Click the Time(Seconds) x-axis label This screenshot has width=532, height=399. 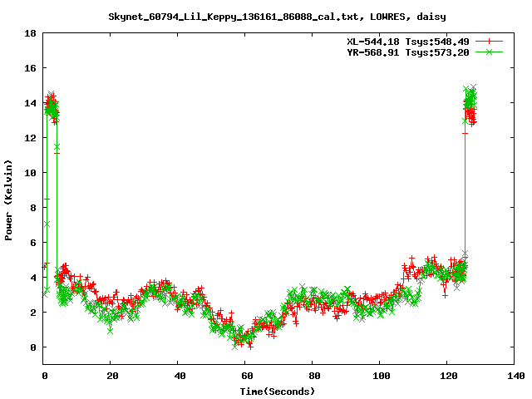coord(278,392)
